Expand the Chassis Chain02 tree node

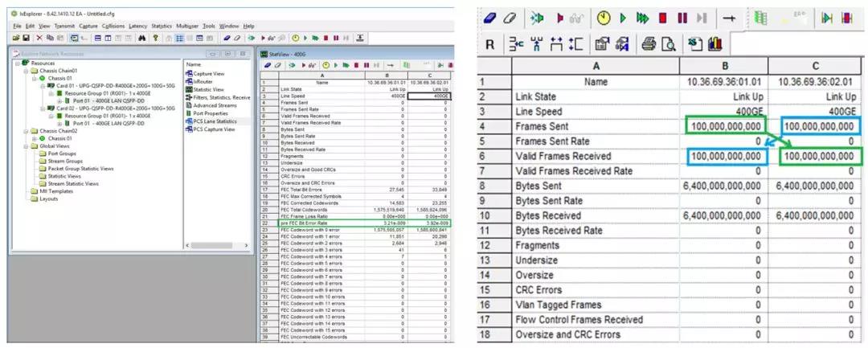tap(17, 130)
